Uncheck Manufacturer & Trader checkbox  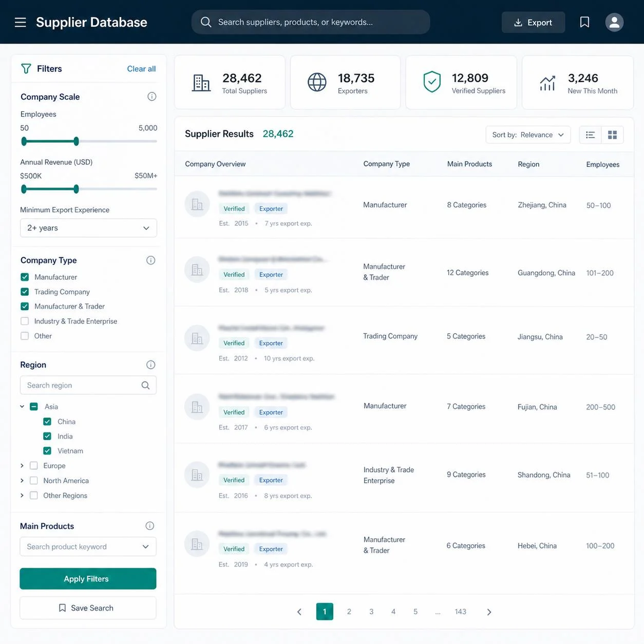pos(25,306)
